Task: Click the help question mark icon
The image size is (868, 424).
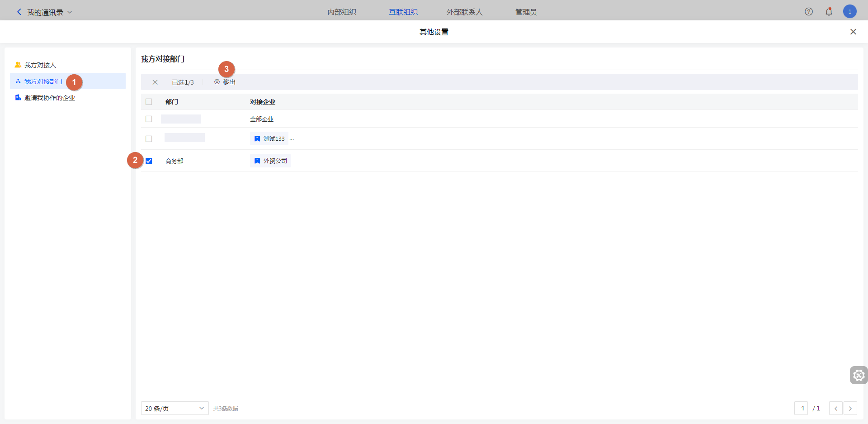Action: pos(809,12)
